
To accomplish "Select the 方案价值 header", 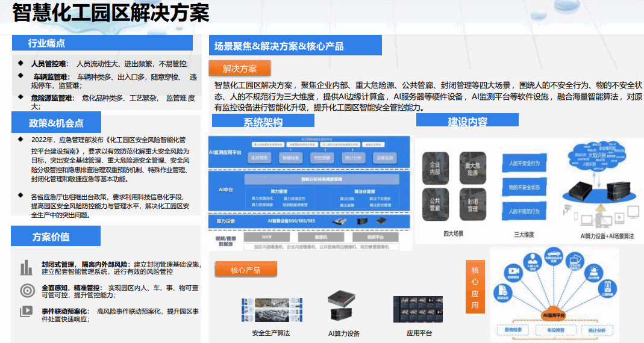I will pos(51,236).
